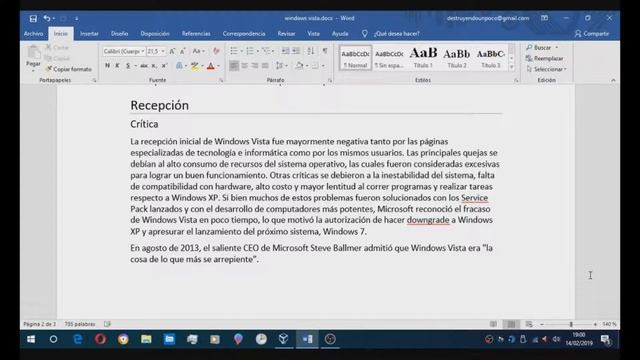Apply the Título 3 style

click(491, 58)
